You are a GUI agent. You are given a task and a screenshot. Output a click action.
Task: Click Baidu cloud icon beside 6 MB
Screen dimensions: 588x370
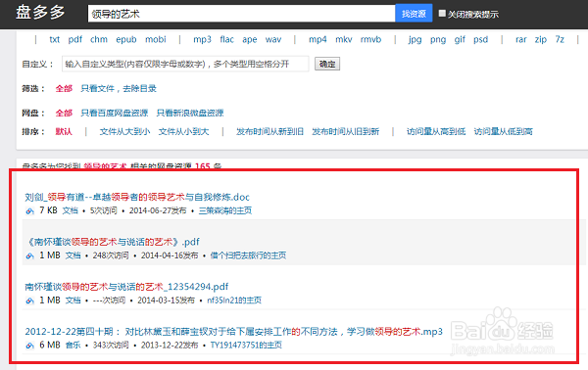click(x=29, y=346)
